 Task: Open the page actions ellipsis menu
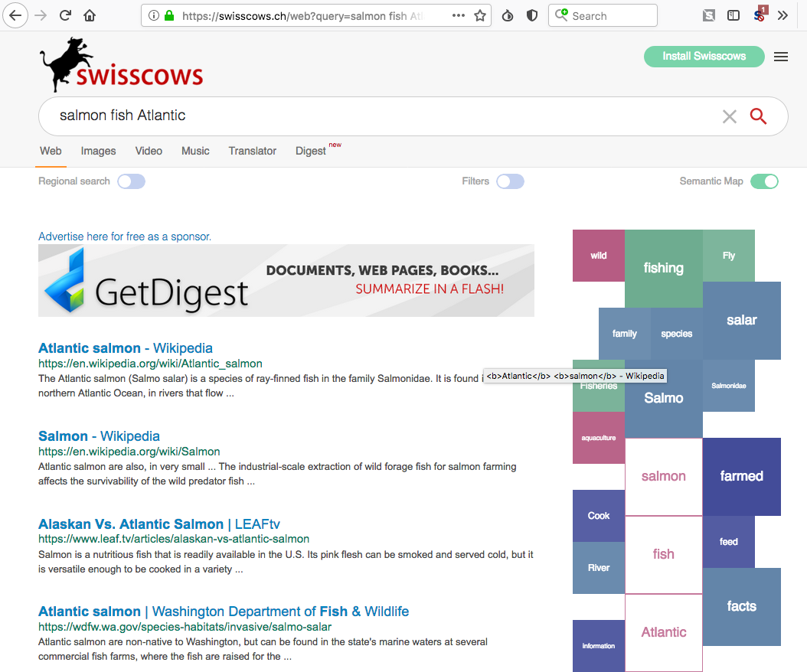(458, 15)
